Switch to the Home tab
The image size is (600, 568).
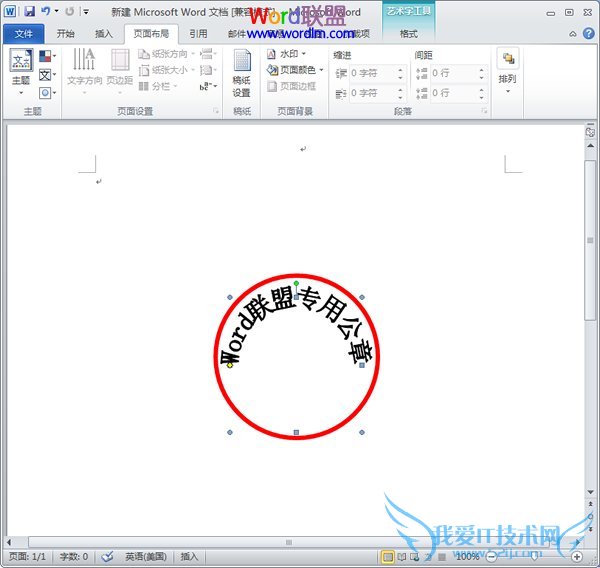[65, 34]
